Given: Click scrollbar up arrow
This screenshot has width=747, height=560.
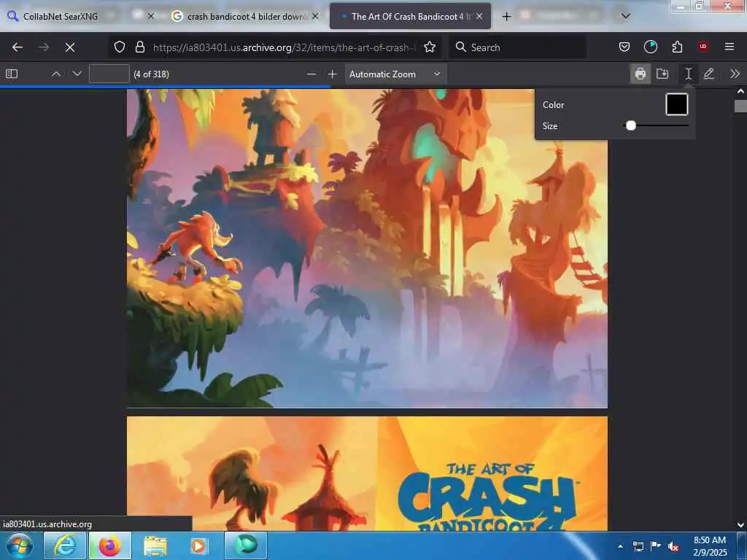Looking at the screenshot, I should coord(740,91).
